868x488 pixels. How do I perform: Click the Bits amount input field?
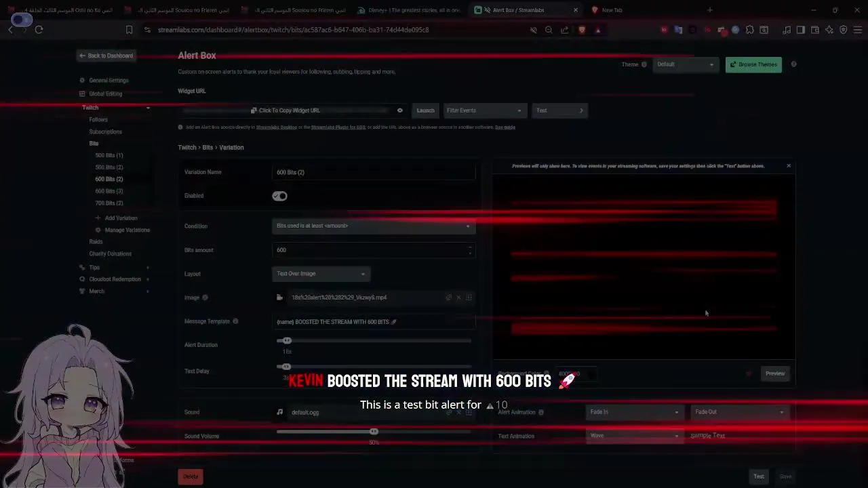pos(374,250)
